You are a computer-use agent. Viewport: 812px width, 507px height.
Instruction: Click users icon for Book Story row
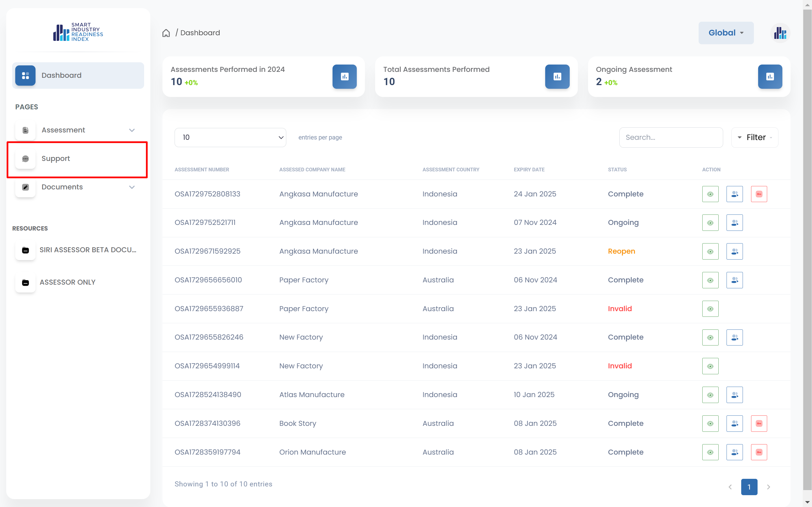734,424
